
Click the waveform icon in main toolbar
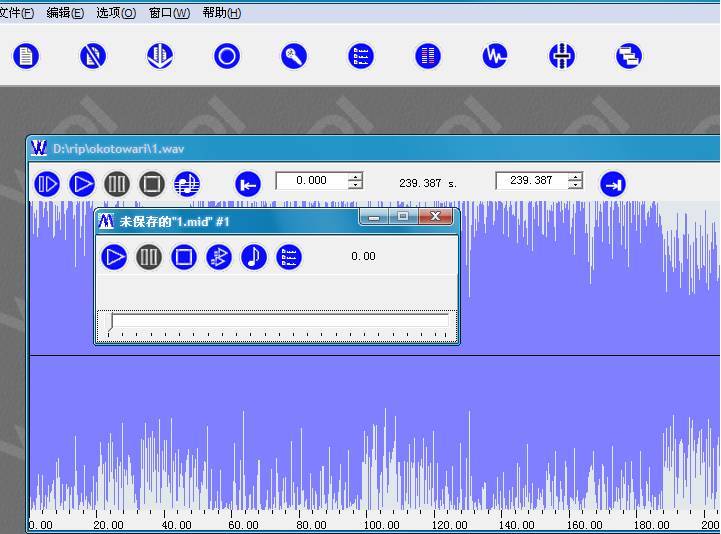point(495,56)
